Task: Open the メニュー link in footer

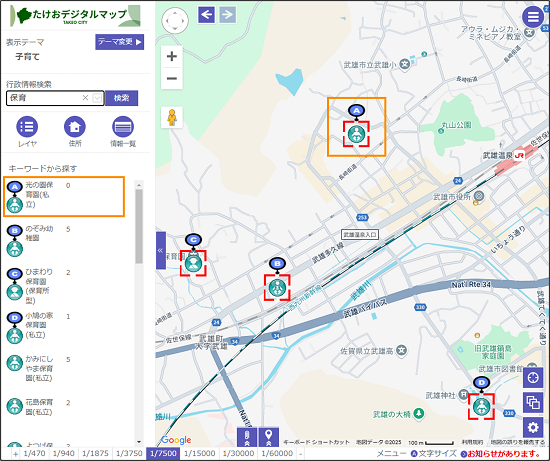Action: (391, 454)
